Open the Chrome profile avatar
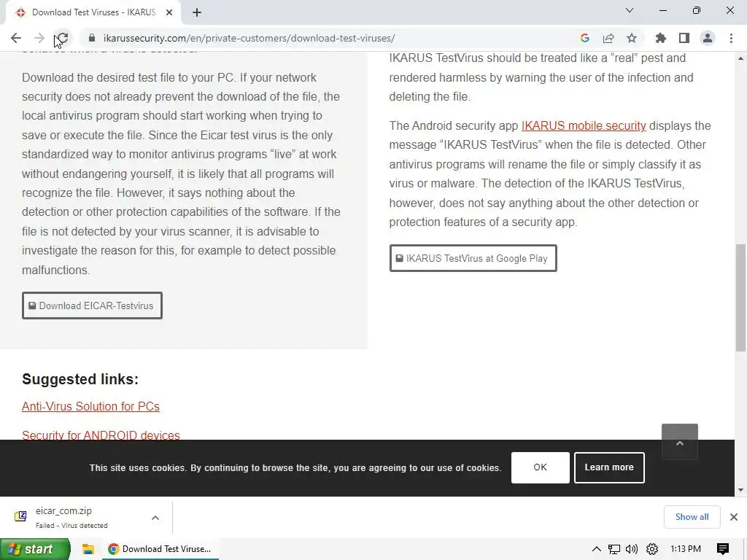The height and width of the screenshot is (560, 747). tap(708, 38)
